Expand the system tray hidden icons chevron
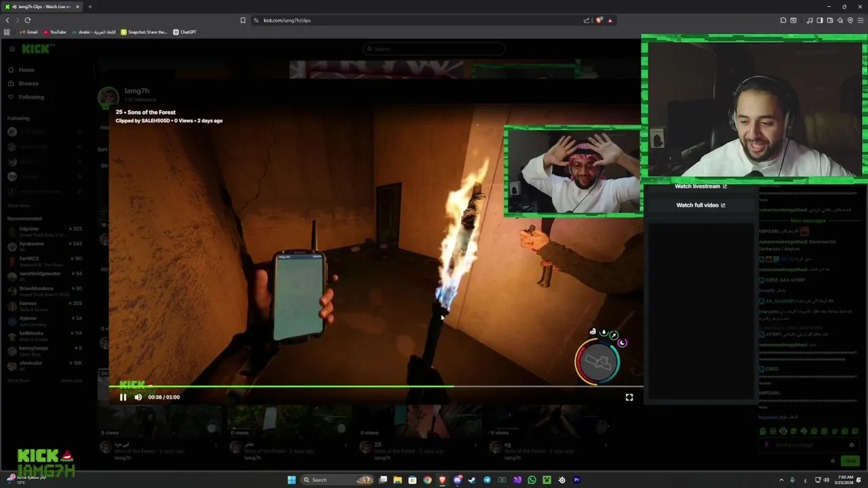The width and height of the screenshot is (868, 488). 781,480
